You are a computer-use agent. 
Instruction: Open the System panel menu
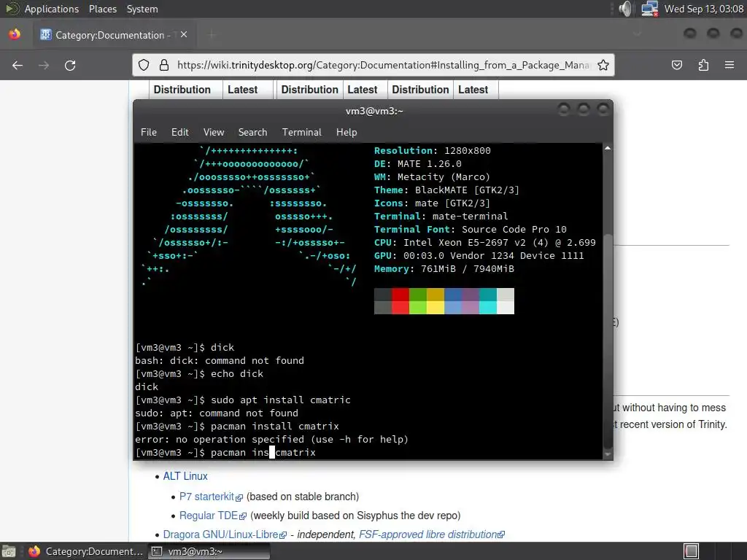click(142, 9)
